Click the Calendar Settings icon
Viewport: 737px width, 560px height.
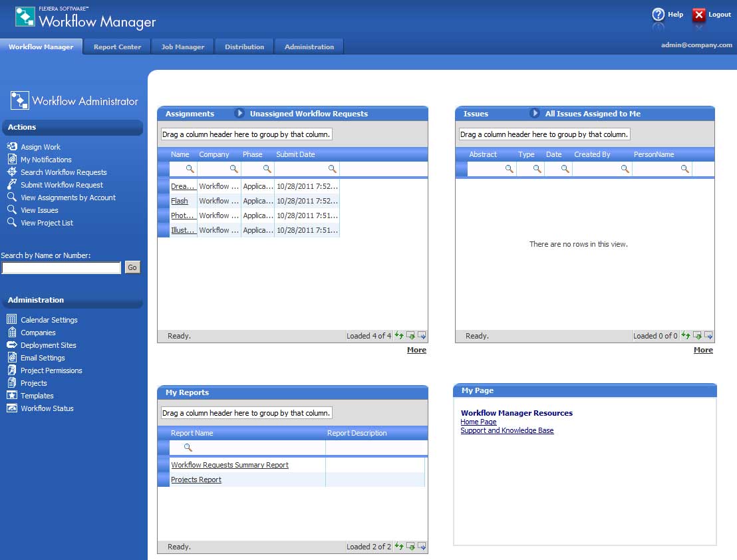point(12,319)
